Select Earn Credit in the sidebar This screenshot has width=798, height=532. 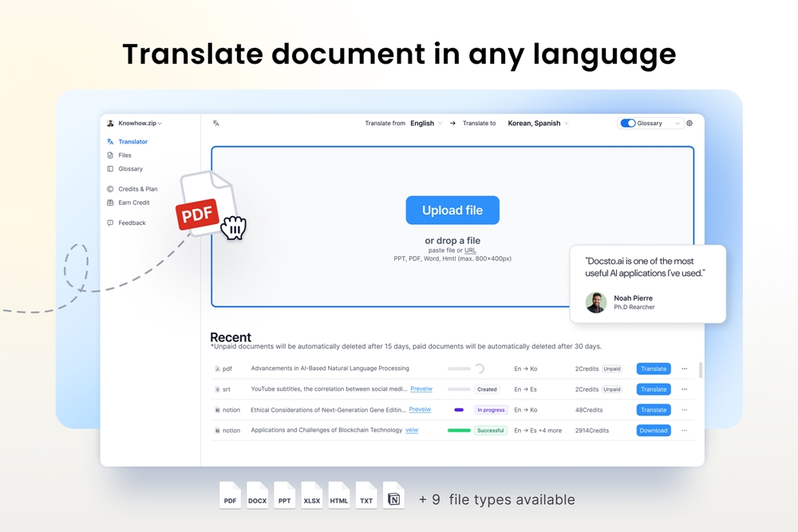133,203
